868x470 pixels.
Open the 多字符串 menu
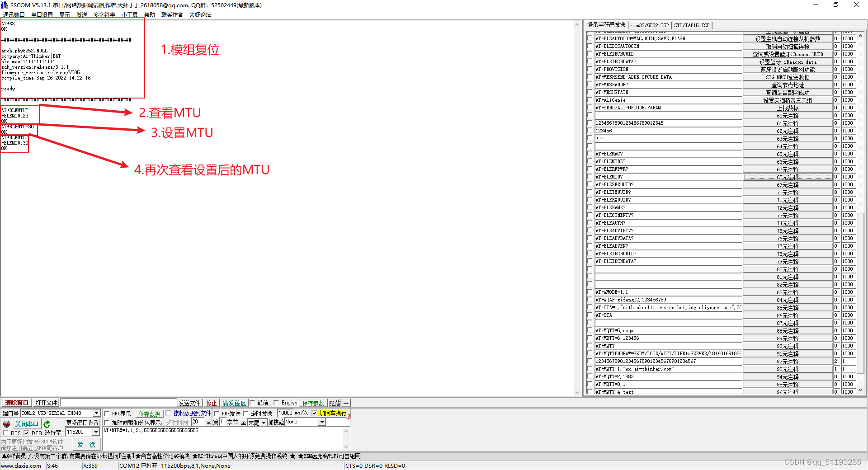[104, 14]
